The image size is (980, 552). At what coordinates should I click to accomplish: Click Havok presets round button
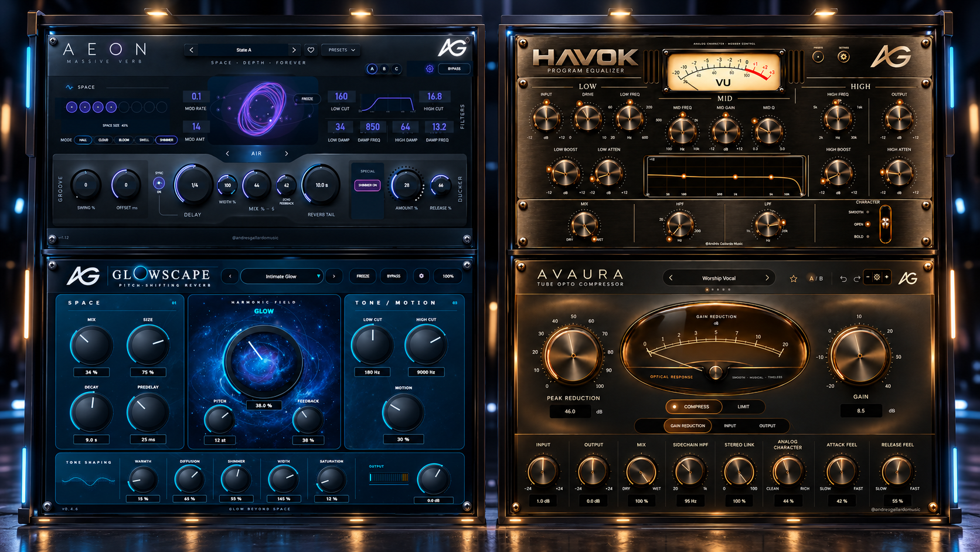coord(818,57)
